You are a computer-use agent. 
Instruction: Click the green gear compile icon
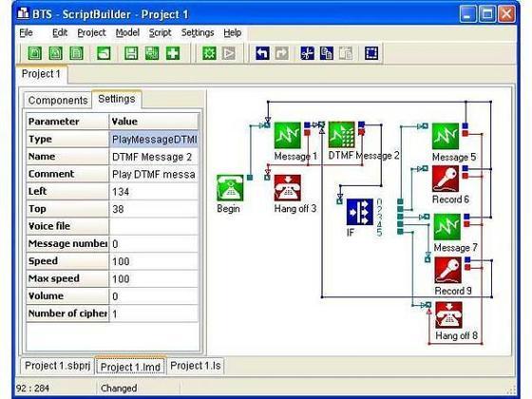point(209,53)
